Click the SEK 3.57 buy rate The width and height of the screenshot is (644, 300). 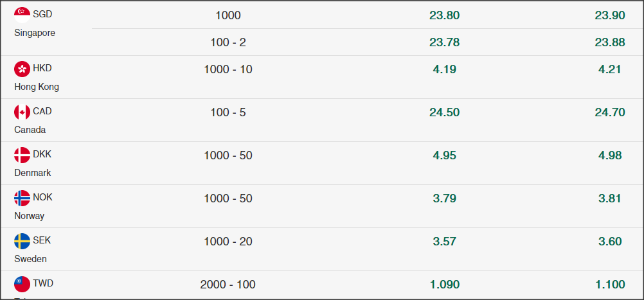click(444, 242)
